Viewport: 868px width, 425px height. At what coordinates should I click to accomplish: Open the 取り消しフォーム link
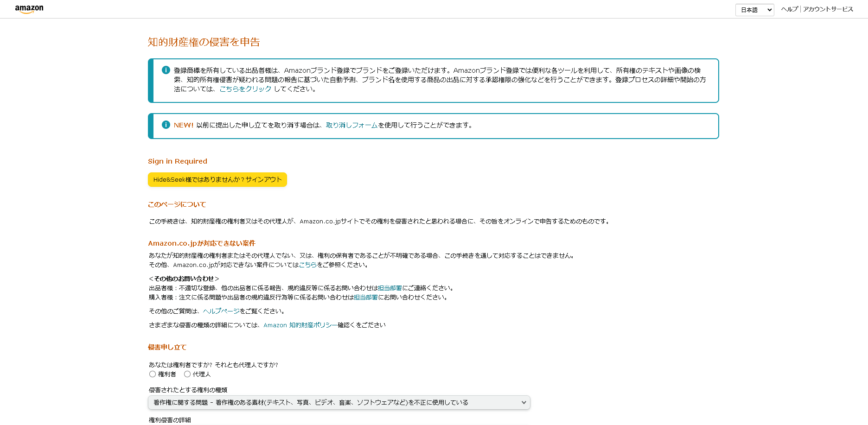point(351,125)
